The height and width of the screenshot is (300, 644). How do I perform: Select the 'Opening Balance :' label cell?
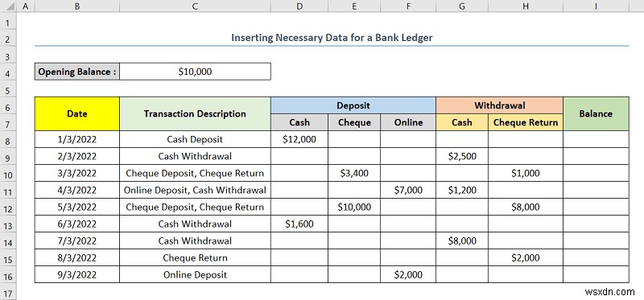(77, 72)
